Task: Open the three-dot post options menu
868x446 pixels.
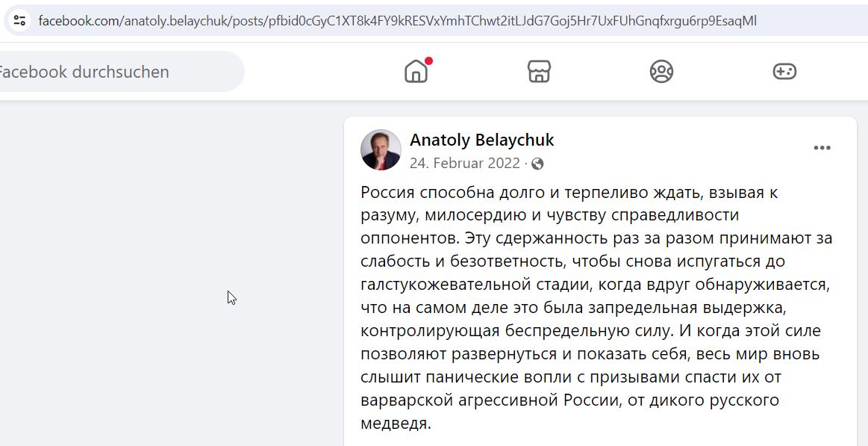Action: coord(822,148)
